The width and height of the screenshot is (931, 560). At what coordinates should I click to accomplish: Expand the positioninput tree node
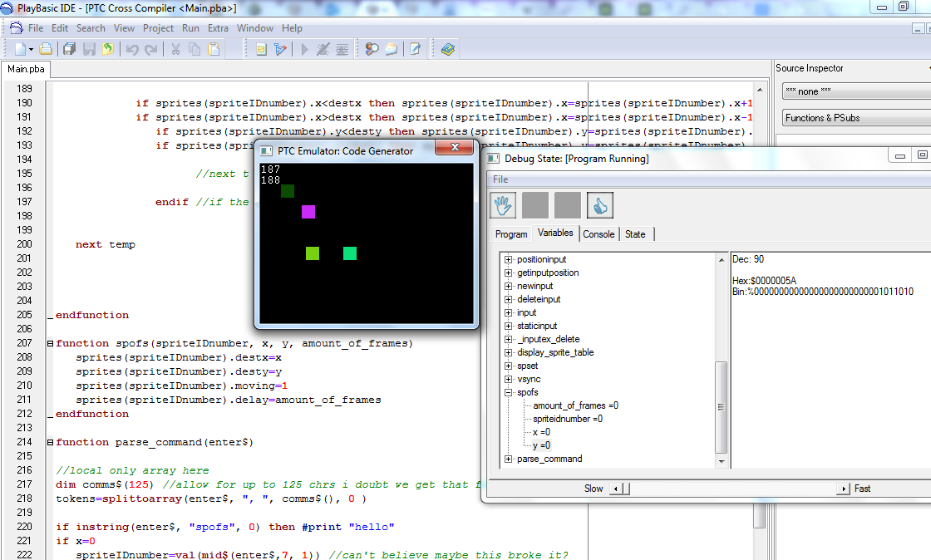508,259
